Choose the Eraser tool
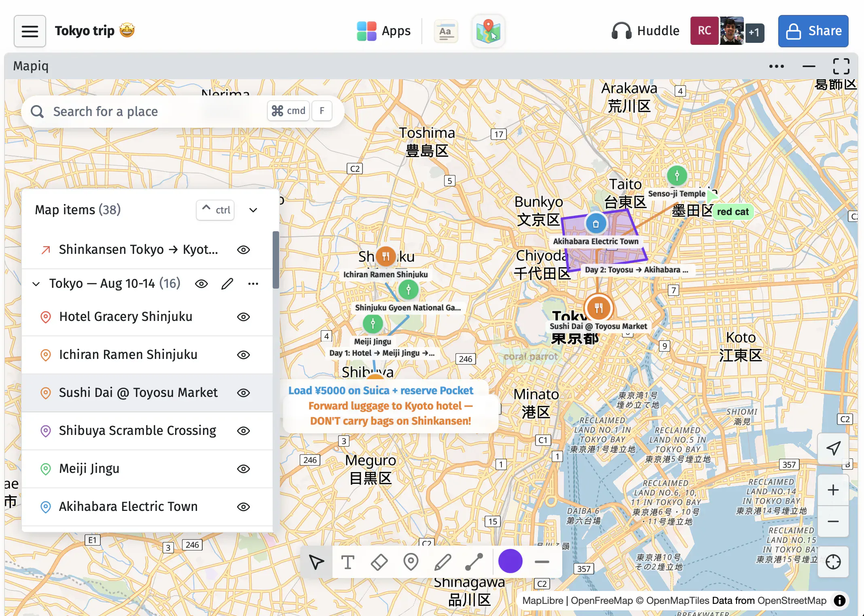Image resolution: width=864 pixels, height=616 pixels. 379,562
